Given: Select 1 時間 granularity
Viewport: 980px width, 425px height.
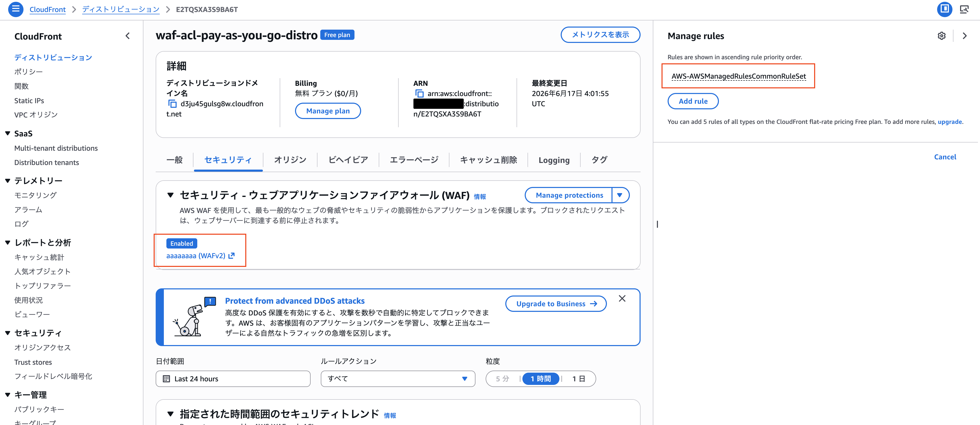Looking at the screenshot, I should pos(541,379).
